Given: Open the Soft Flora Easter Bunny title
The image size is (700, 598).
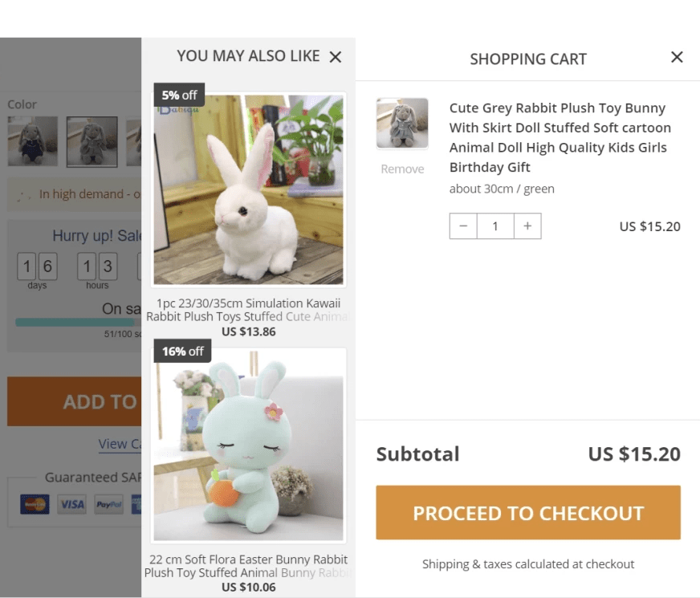Looking at the screenshot, I should coord(248,566).
